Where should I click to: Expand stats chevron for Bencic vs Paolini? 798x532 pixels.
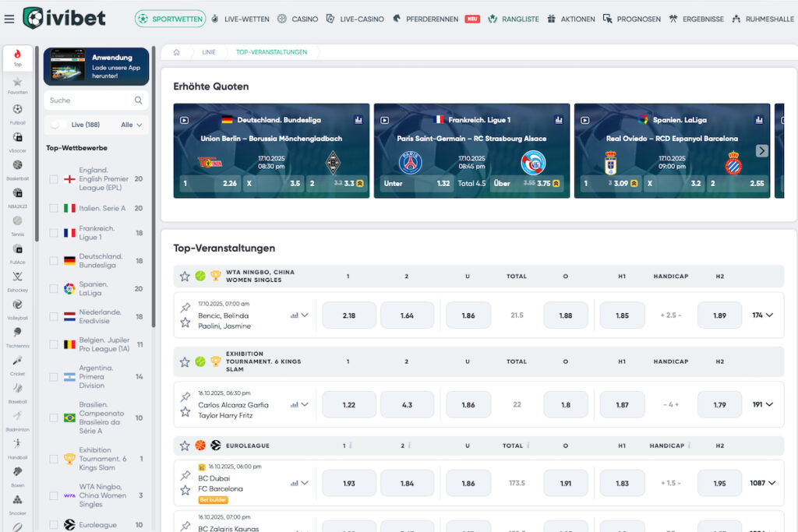pos(305,315)
